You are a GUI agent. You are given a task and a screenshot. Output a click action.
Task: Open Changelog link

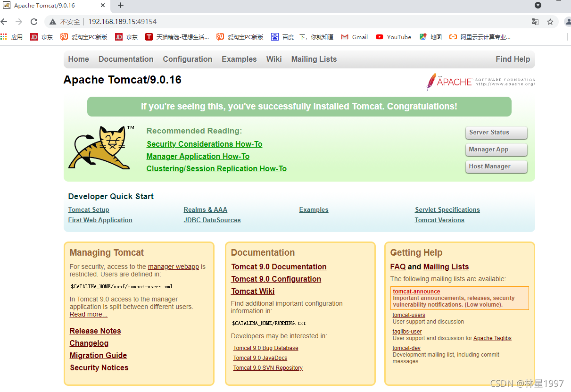(x=89, y=343)
